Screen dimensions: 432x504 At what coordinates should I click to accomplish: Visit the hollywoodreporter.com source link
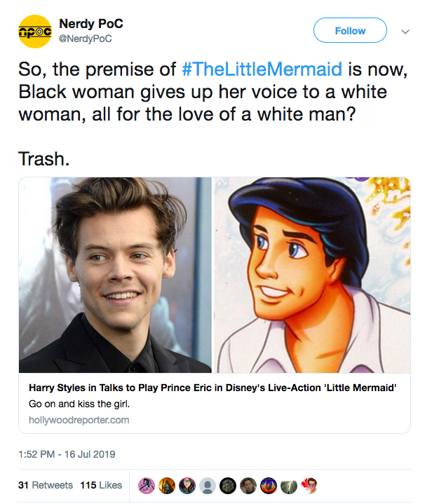click(x=79, y=420)
